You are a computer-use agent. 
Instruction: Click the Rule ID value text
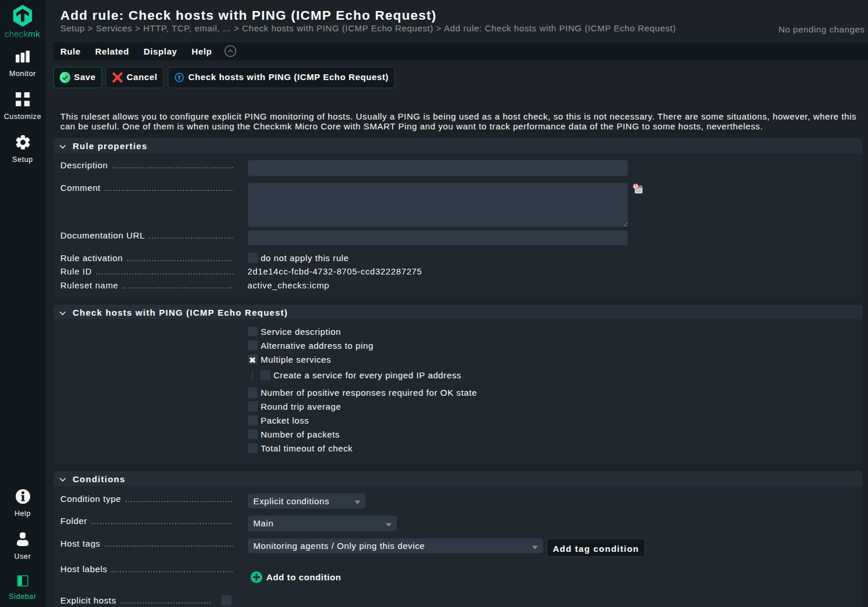pyautogui.click(x=335, y=272)
